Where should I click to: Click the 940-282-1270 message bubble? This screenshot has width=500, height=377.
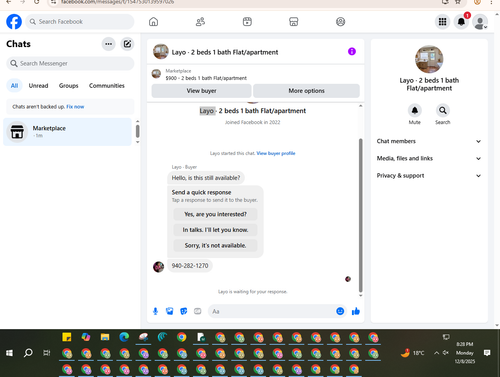190,266
